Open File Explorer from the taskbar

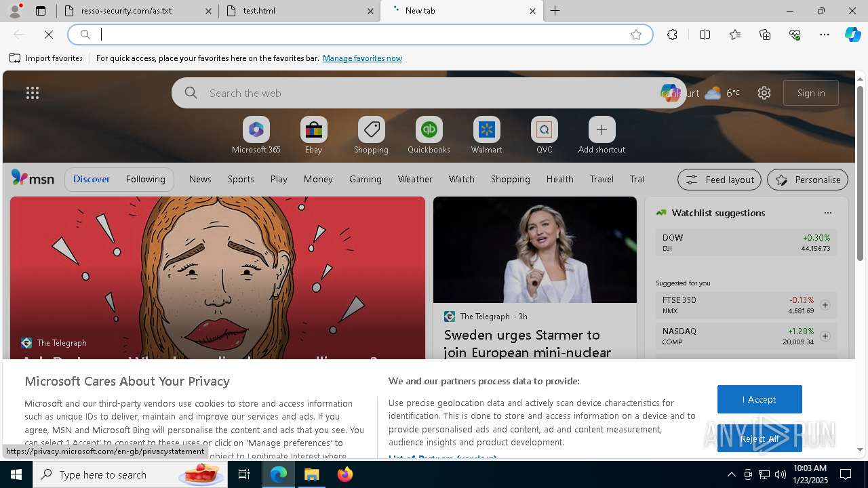(312, 474)
